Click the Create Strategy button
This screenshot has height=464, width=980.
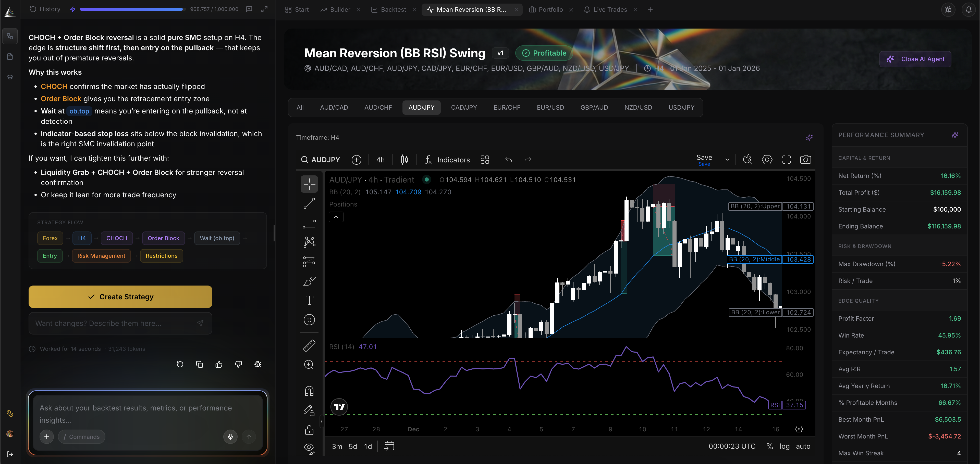click(x=120, y=297)
